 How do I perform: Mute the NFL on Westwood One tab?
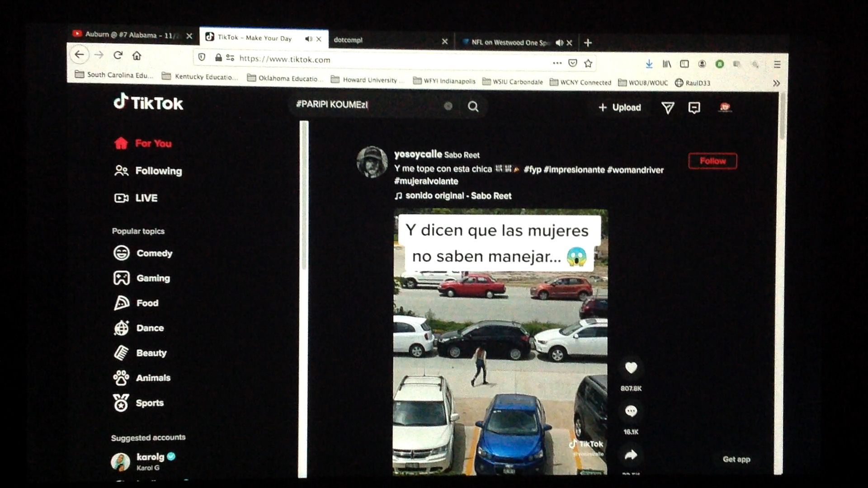[x=559, y=42]
